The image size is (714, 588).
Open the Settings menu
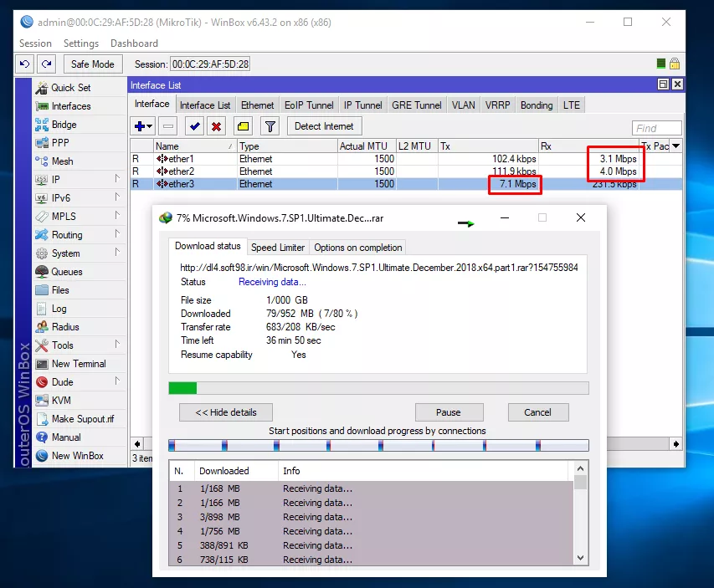pos(81,43)
